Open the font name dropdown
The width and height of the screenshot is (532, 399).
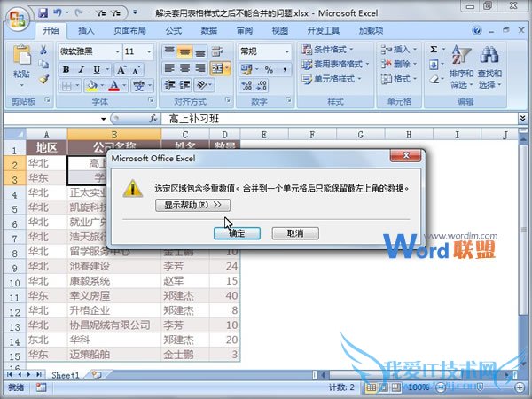point(117,51)
